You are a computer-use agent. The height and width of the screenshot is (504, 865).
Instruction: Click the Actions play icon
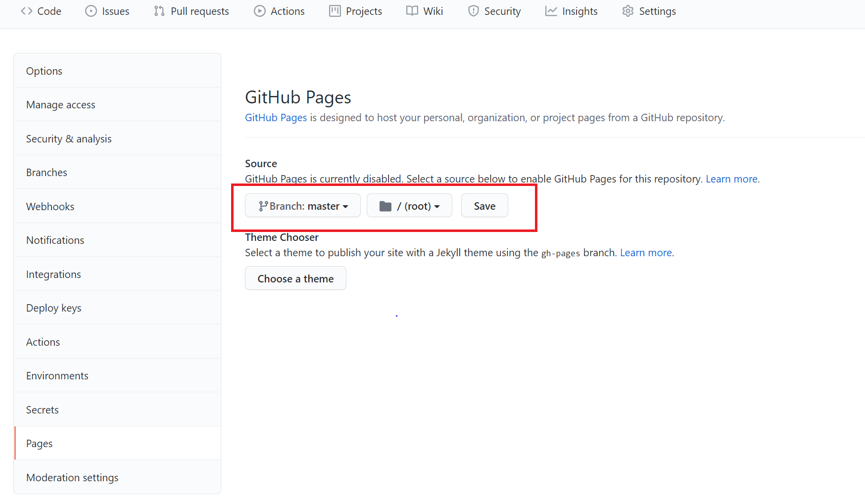point(260,11)
